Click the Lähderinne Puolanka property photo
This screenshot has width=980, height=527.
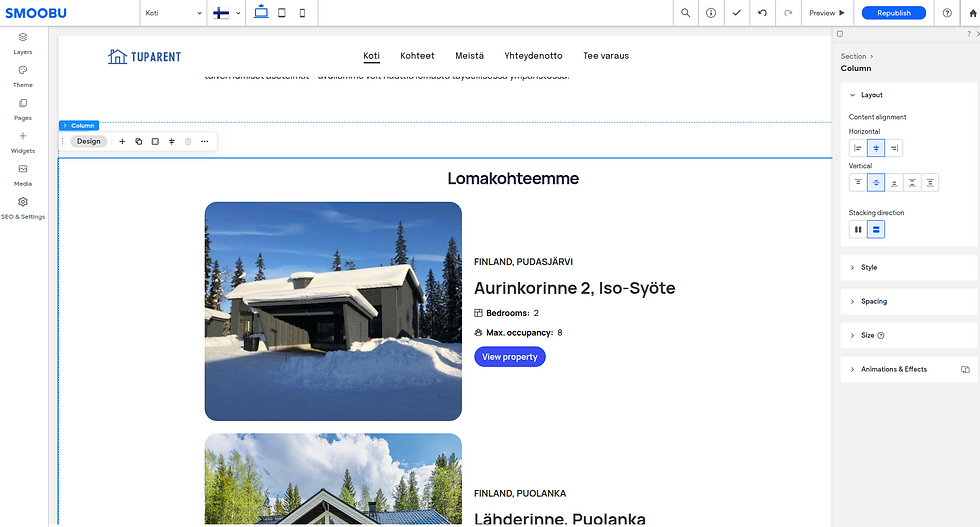click(333, 479)
